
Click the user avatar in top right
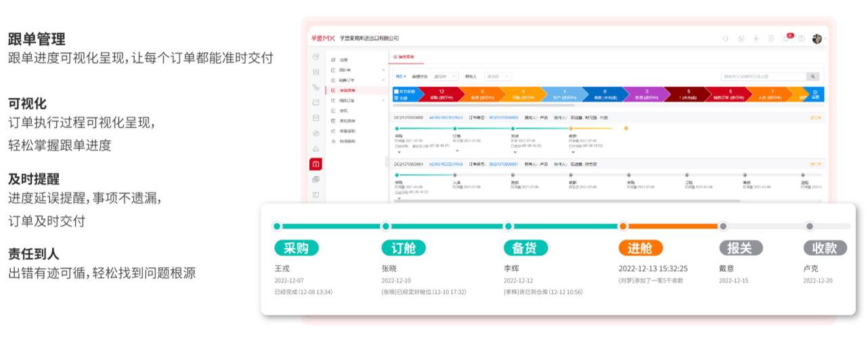click(x=817, y=39)
